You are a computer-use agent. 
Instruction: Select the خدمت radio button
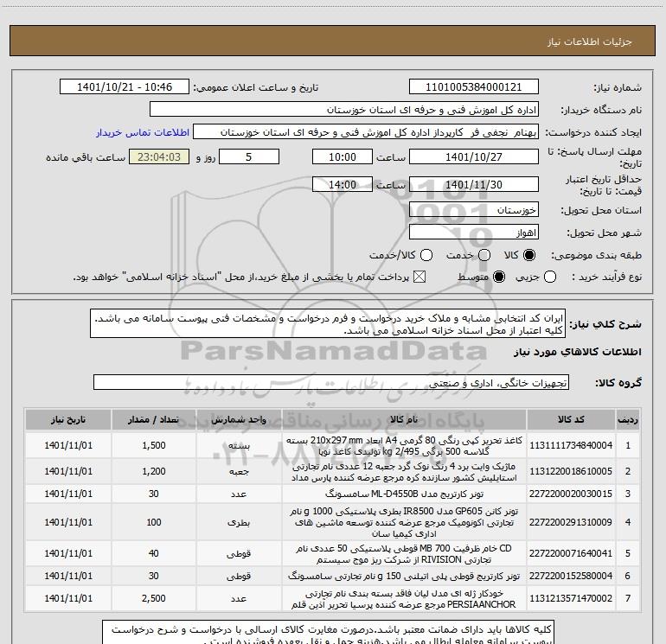click(x=484, y=255)
